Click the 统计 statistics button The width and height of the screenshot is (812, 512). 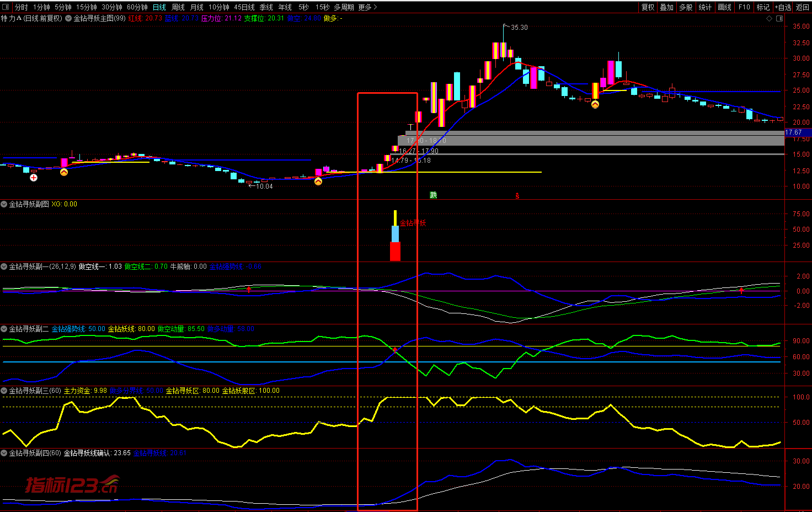(x=705, y=7)
